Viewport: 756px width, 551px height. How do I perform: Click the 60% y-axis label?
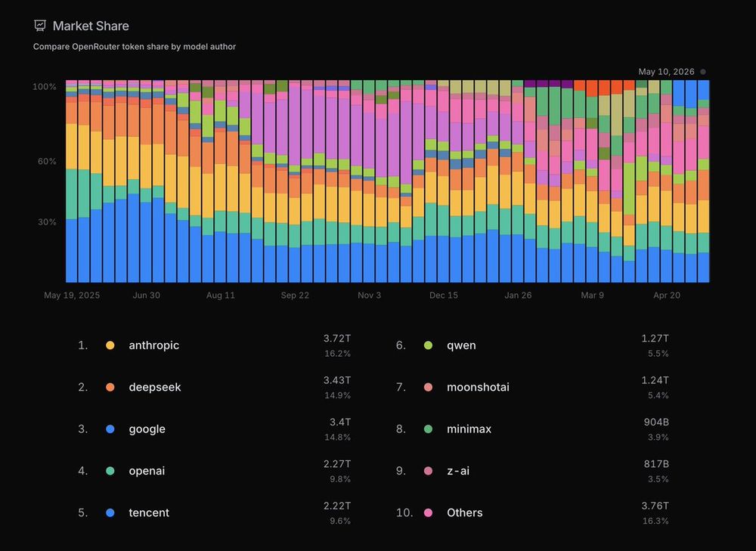[47, 162]
